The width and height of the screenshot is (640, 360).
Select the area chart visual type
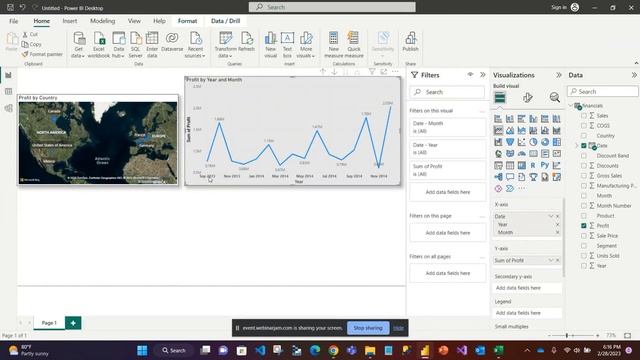[510, 131]
